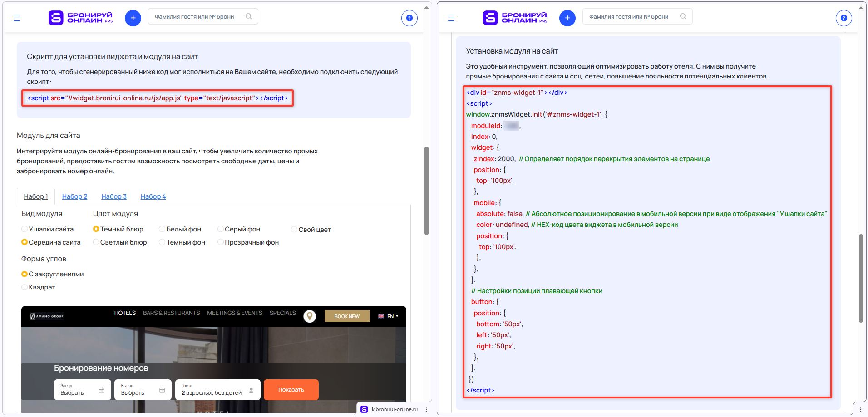Open the 'Заезд' check-in date picker
Screen dimensions: 868x417
pyautogui.click(x=82, y=390)
